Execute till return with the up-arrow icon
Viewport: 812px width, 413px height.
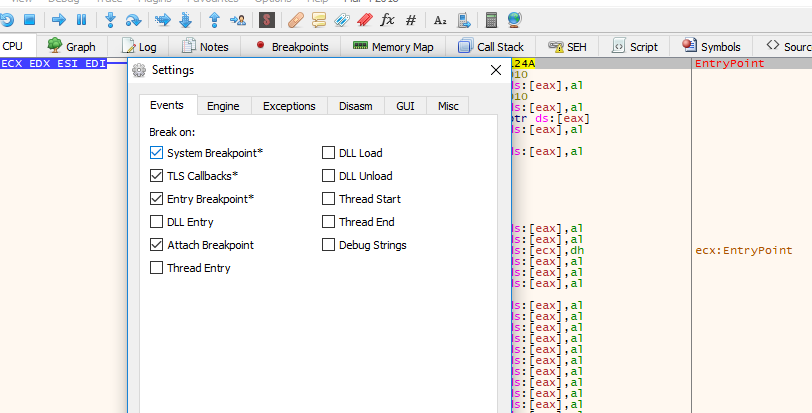coord(214,20)
